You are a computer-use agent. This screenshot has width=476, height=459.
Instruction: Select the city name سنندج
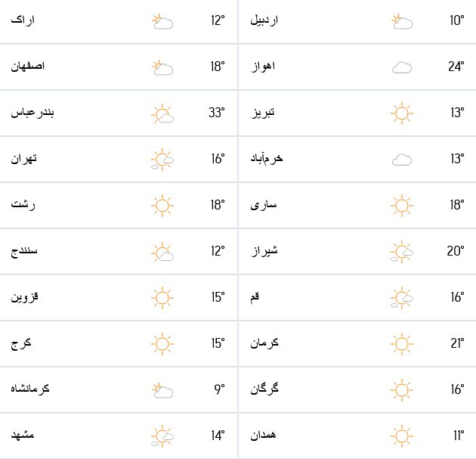point(24,251)
